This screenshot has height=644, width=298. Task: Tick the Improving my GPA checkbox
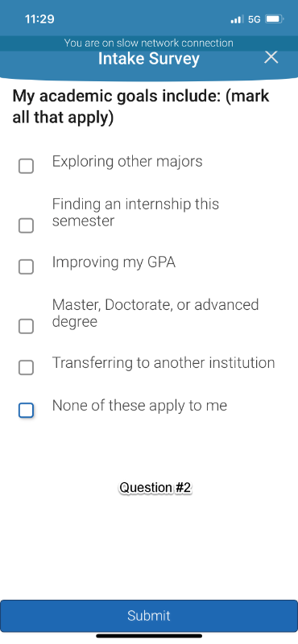26,267
